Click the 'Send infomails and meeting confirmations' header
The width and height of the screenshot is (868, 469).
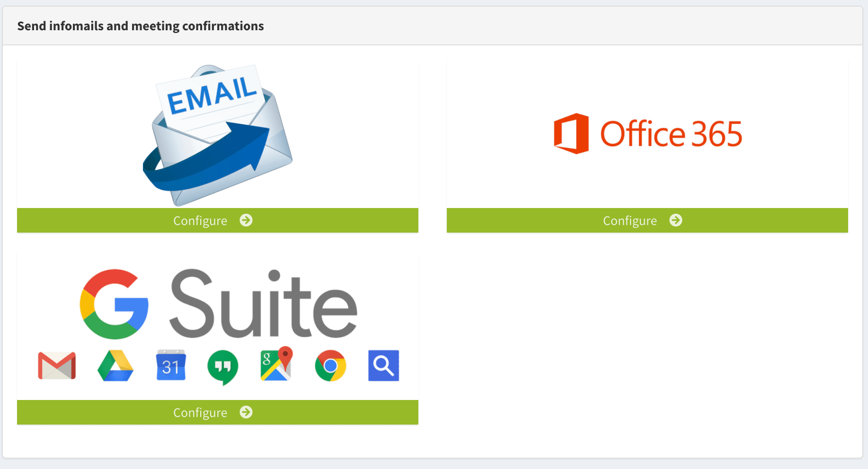[x=141, y=26]
